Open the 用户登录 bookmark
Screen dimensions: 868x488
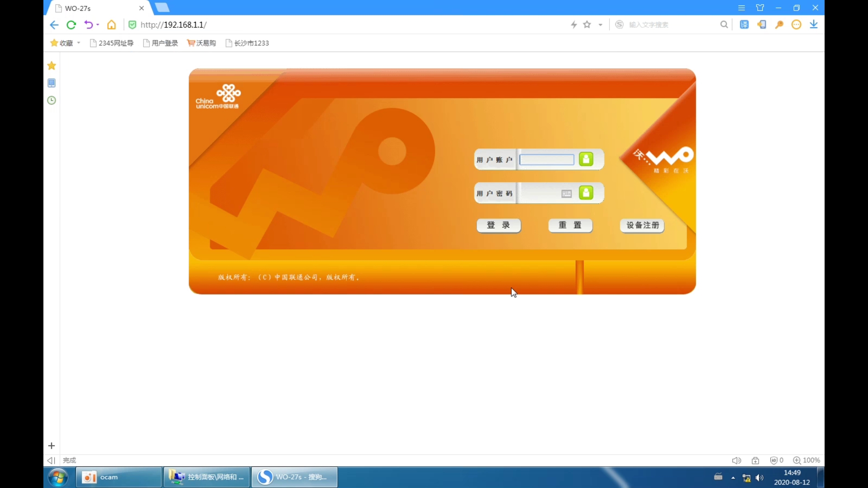click(x=160, y=43)
